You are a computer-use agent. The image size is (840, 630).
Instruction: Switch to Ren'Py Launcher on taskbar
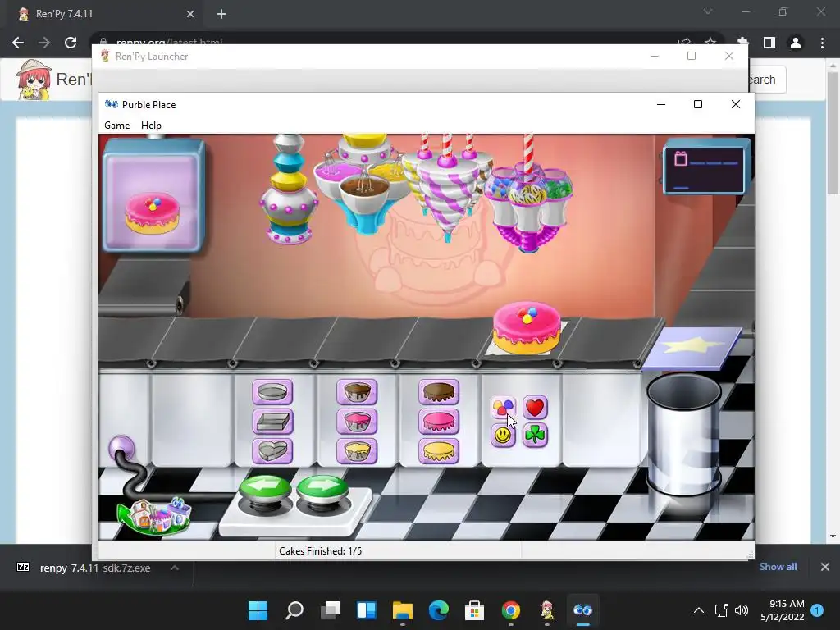click(547, 610)
